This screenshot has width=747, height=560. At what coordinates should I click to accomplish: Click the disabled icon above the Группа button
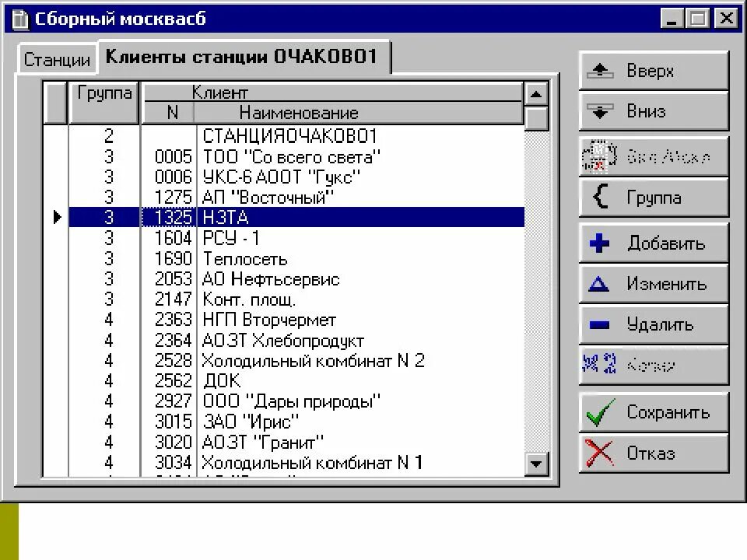click(x=599, y=156)
